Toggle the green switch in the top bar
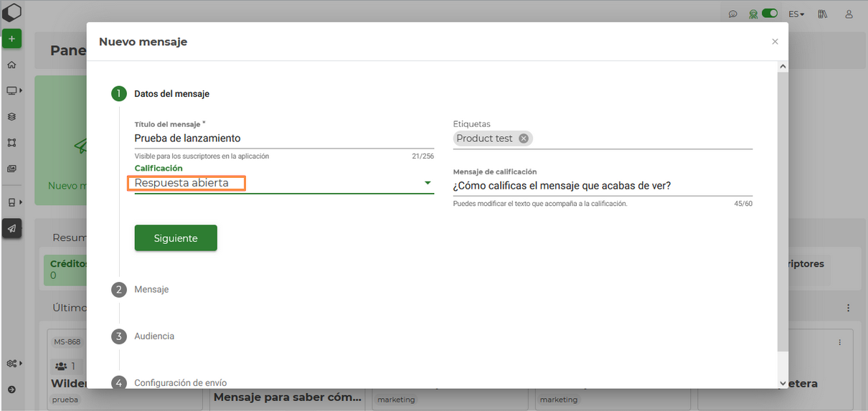This screenshot has height=411, width=868. click(770, 14)
